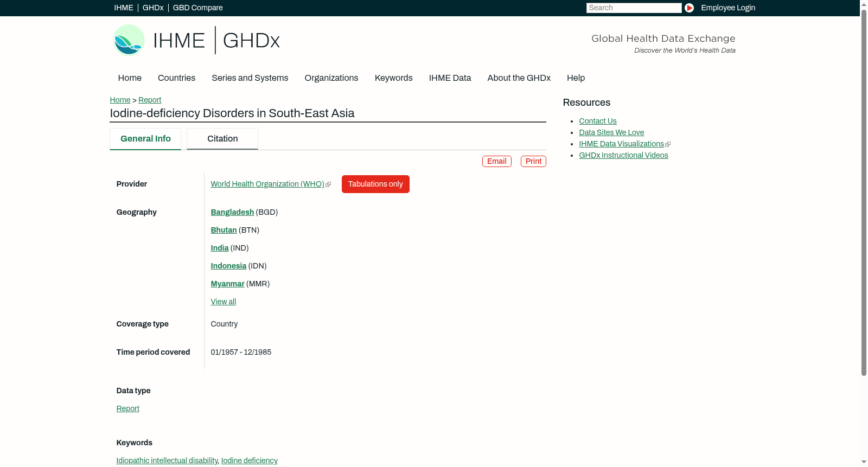Open Data Sites We Love link

pos(611,132)
